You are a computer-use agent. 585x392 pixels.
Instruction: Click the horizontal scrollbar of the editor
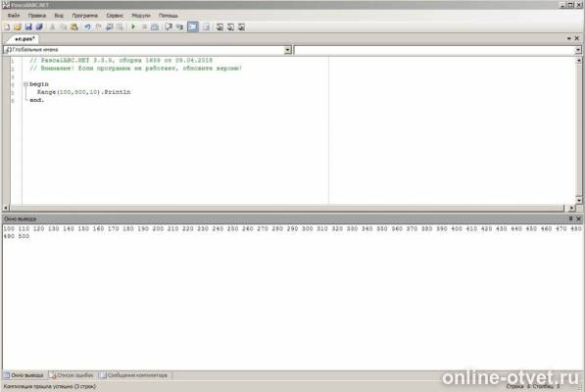tap(286, 208)
